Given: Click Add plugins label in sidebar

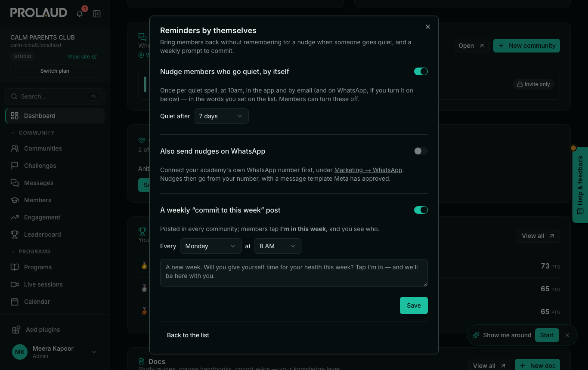Looking at the screenshot, I should coord(43,330).
